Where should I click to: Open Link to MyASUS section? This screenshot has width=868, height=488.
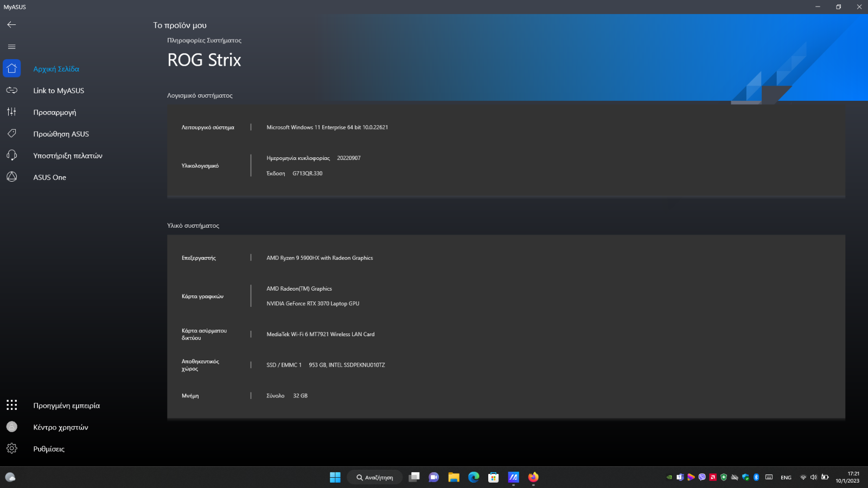(59, 91)
